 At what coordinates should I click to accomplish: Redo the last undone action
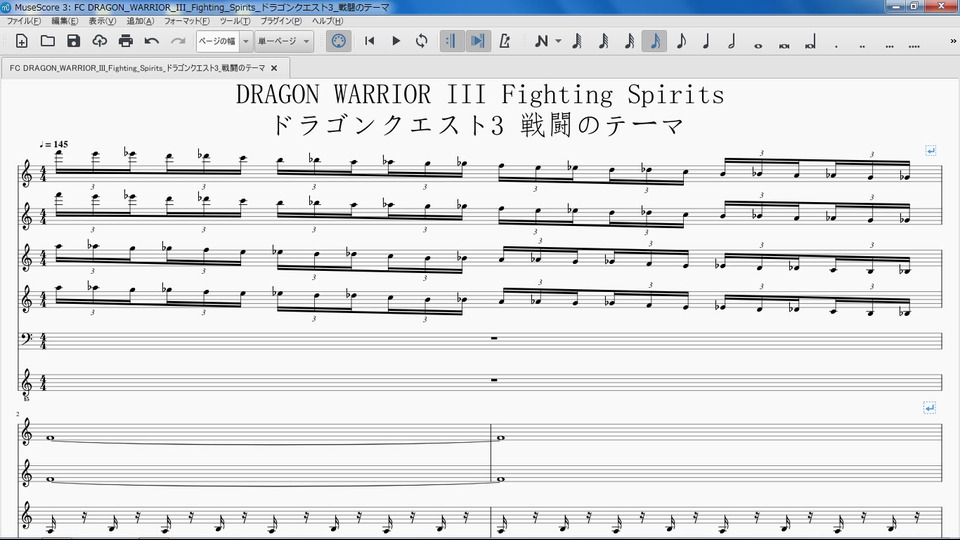(x=178, y=41)
